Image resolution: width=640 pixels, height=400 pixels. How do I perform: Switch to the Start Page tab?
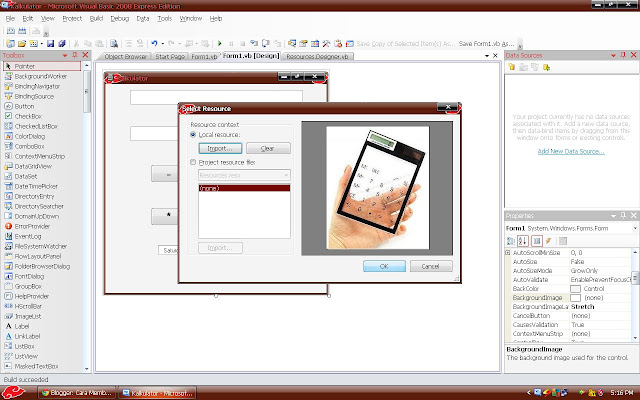point(170,56)
